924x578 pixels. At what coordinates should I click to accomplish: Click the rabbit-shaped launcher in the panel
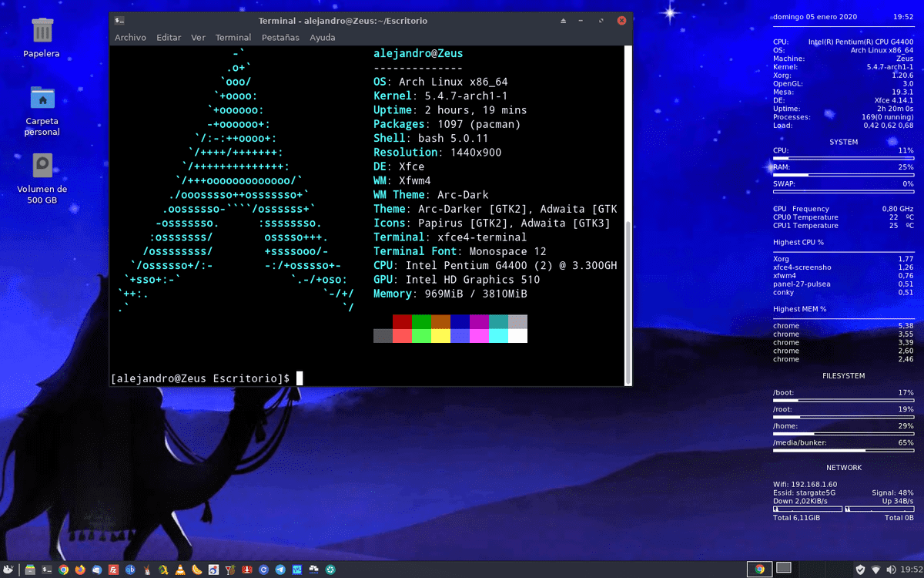146,570
